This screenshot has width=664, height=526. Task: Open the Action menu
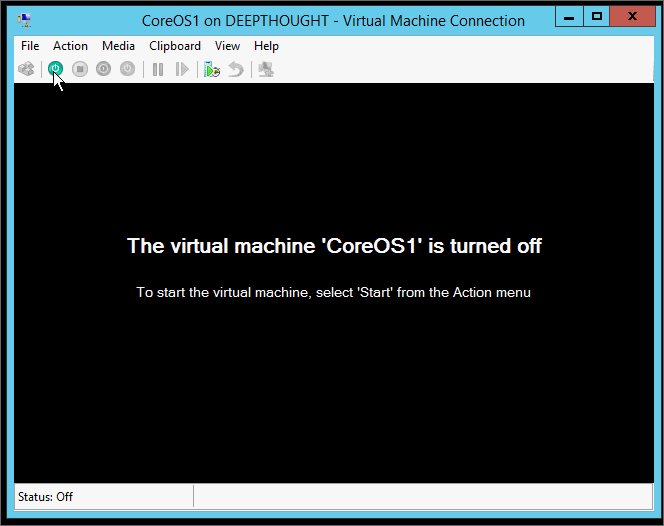(x=70, y=46)
